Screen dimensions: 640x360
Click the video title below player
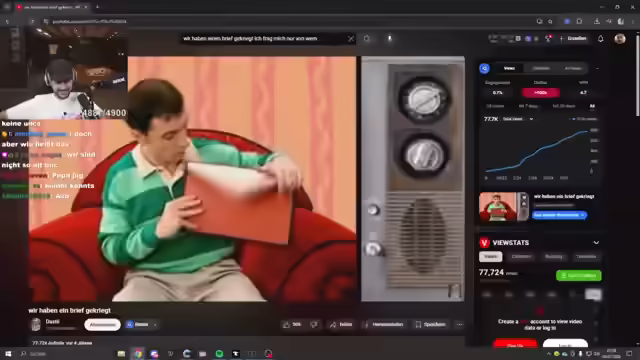(x=70, y=310)
